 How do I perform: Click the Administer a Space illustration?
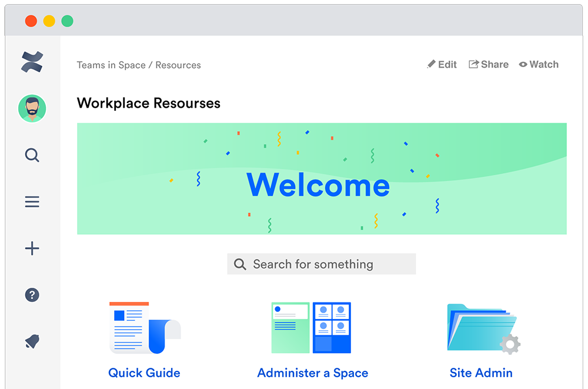311,328
